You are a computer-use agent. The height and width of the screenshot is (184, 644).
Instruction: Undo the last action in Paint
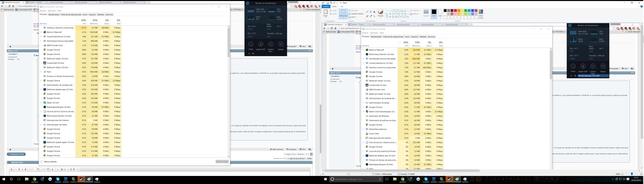coord(331,3)
